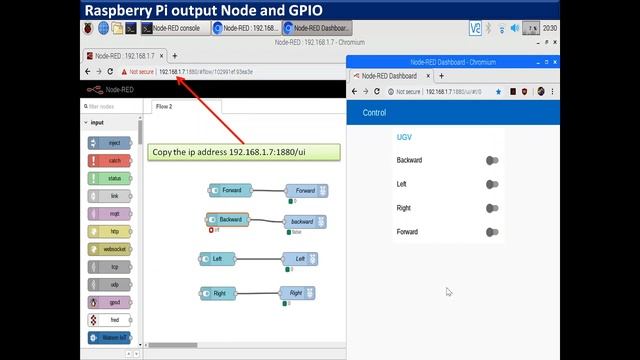Close the Node-RED Dashboard tab

[x=428, y=76]
